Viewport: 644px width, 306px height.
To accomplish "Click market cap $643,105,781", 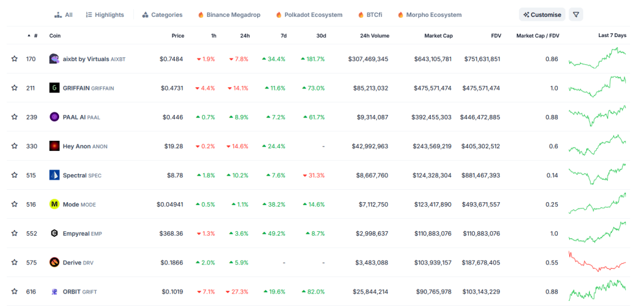I will 433,59.
